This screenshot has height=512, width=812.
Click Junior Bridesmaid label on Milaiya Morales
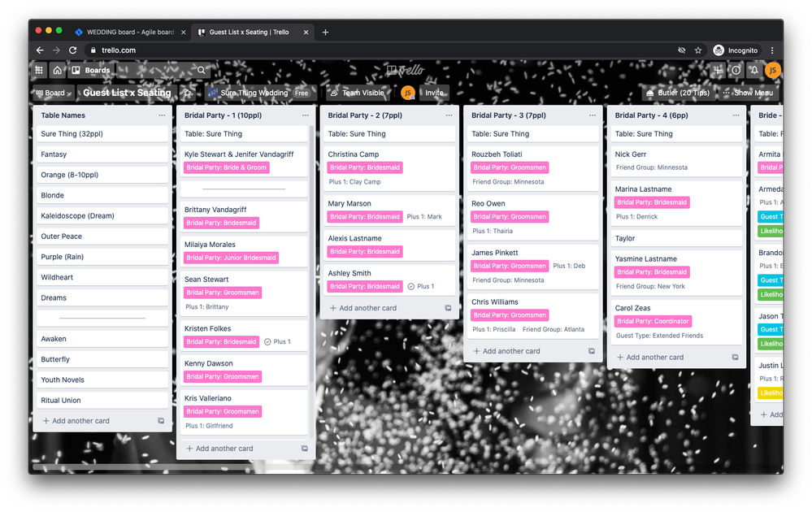tap(231, 258)
